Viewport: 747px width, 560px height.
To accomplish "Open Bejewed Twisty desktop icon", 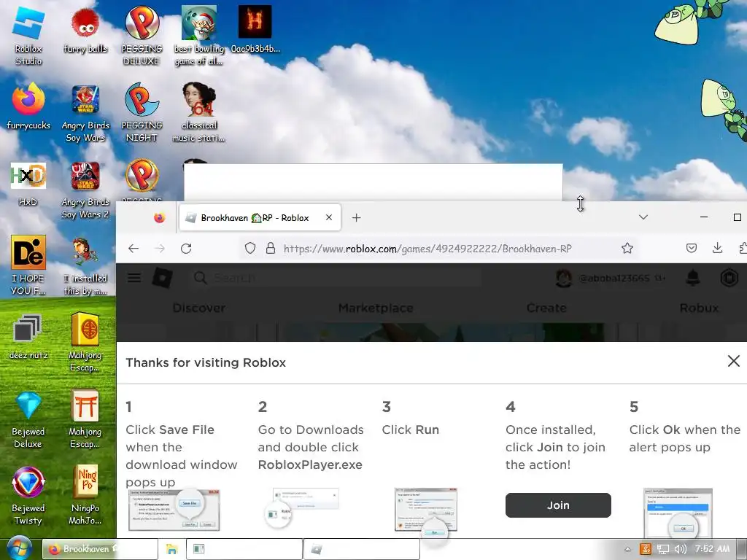I will coord(28,495).
